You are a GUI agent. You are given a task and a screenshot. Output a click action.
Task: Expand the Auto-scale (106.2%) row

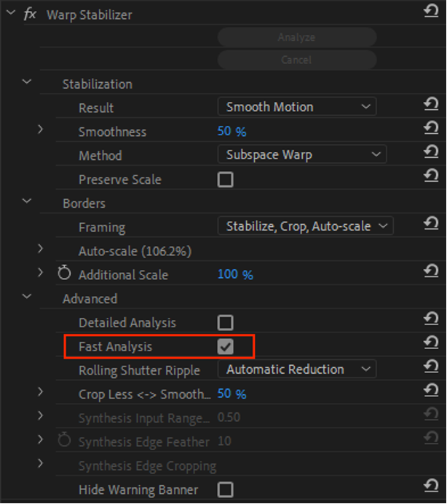[x=40, y=249]
